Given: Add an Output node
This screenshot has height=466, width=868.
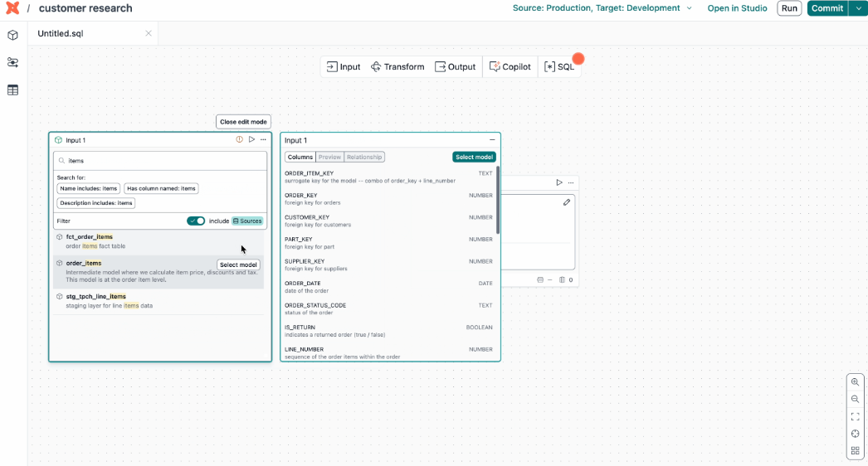Looking at the screenshot, I should click(455, 67).
